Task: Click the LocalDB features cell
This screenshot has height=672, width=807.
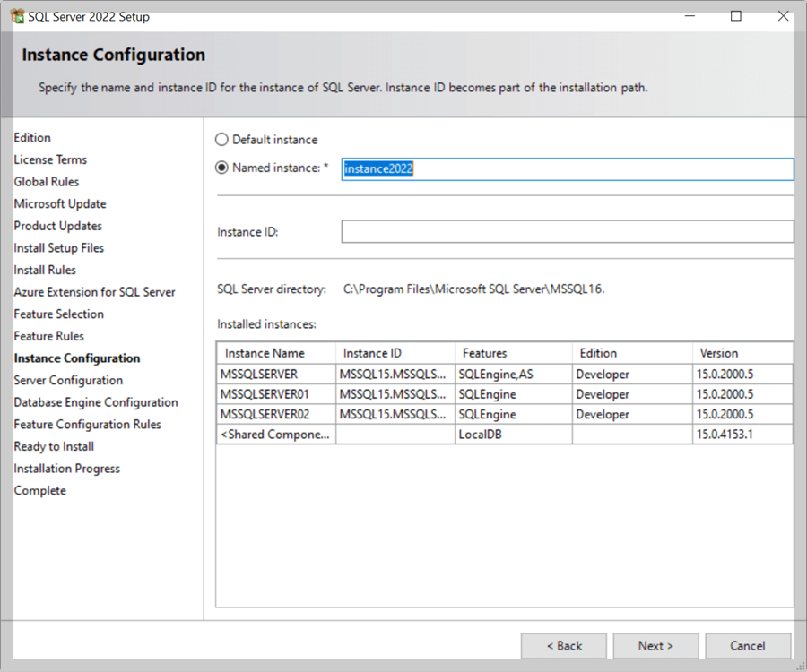Action: (x=514, y=435)
